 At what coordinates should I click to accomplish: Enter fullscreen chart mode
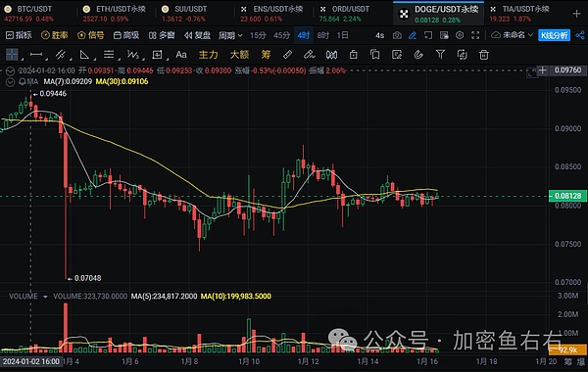click(475, 35)
